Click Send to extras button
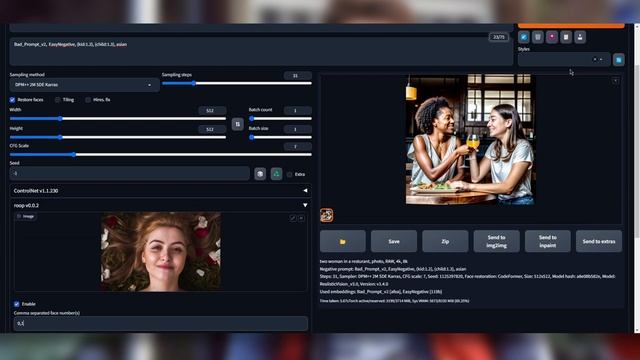Viewport: 640px width, 360px height. [x=599, y=241]
